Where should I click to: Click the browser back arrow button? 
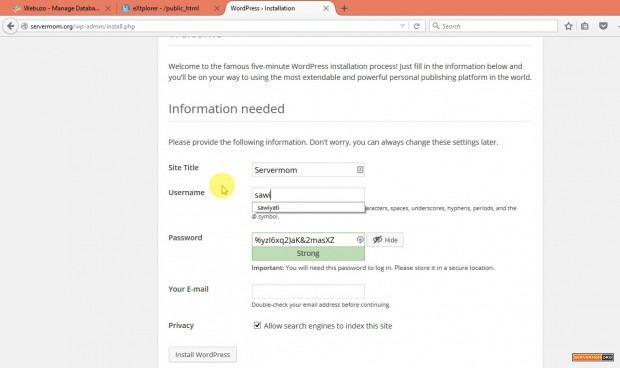coord(11,26)
